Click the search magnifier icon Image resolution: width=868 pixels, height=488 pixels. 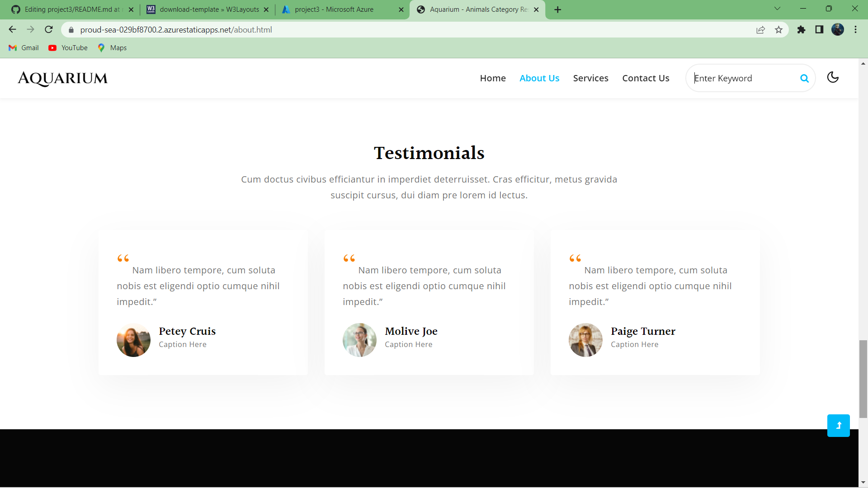(805, 78)
